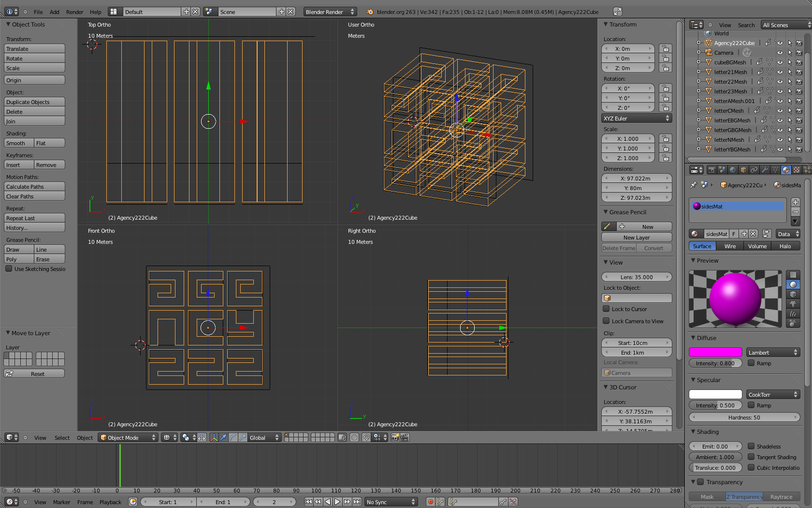Click the record auto-keyframe red button

(430, 502)
